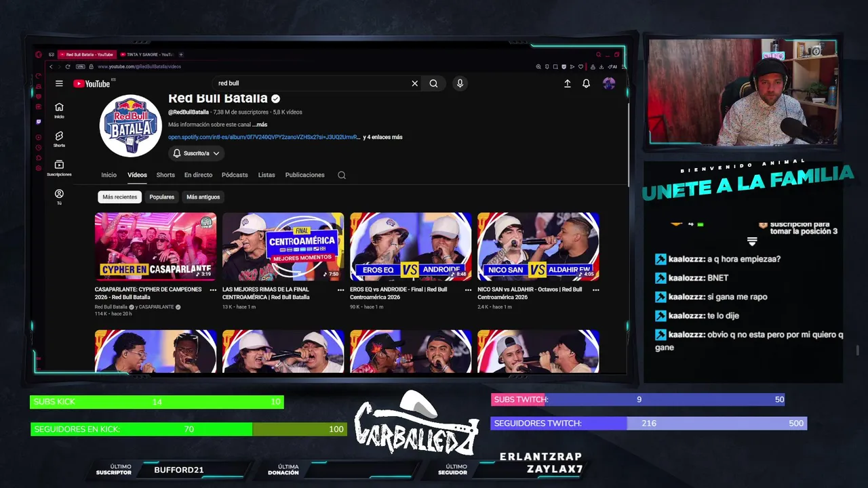Open options menu for CASAPARLANTE cypher video
This screenshot has height=488, width=868.
coord(213,289)
